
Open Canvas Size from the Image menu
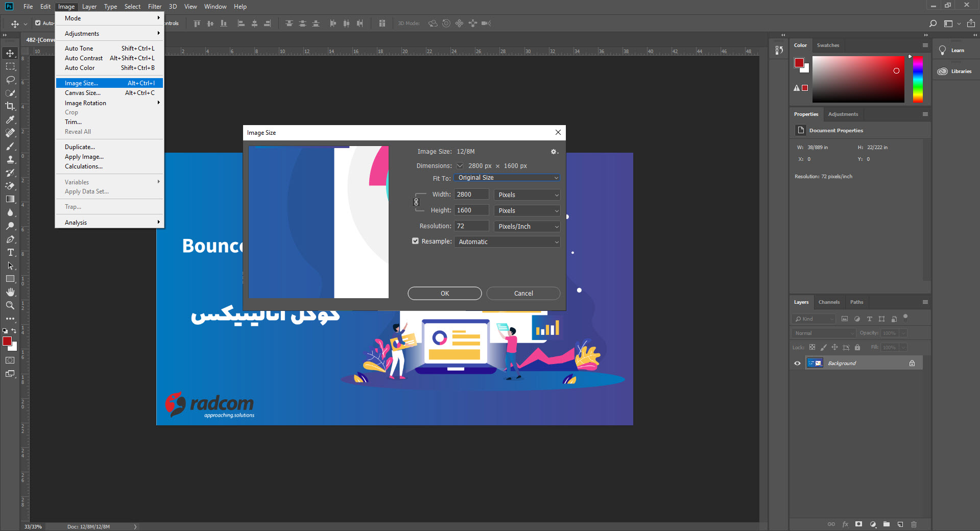point(83,92)
